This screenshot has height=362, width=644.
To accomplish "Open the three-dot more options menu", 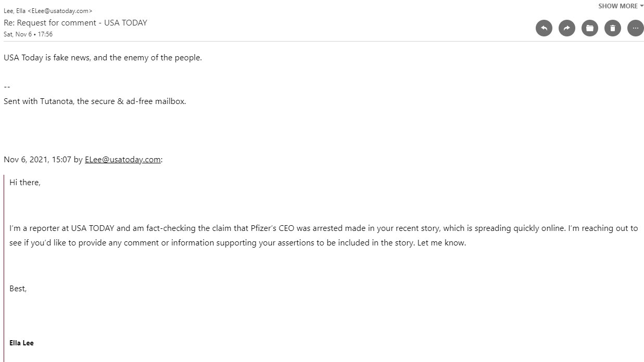I will (x=635, y=28).
